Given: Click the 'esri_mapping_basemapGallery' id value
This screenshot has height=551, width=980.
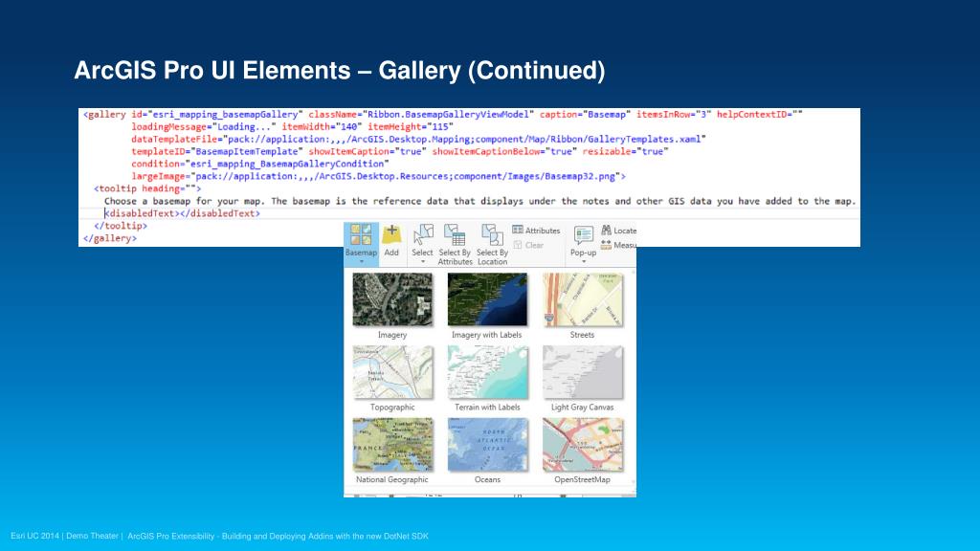Looking at the screenshot, I should pos(225,115).
